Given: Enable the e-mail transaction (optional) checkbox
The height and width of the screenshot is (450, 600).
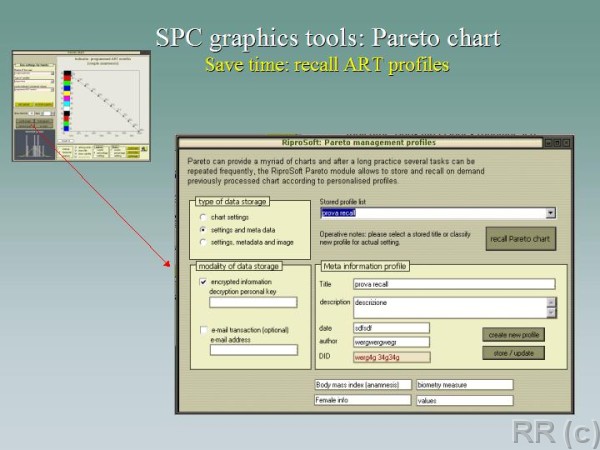Looking at the screenshot, I should tap(203, 330).
